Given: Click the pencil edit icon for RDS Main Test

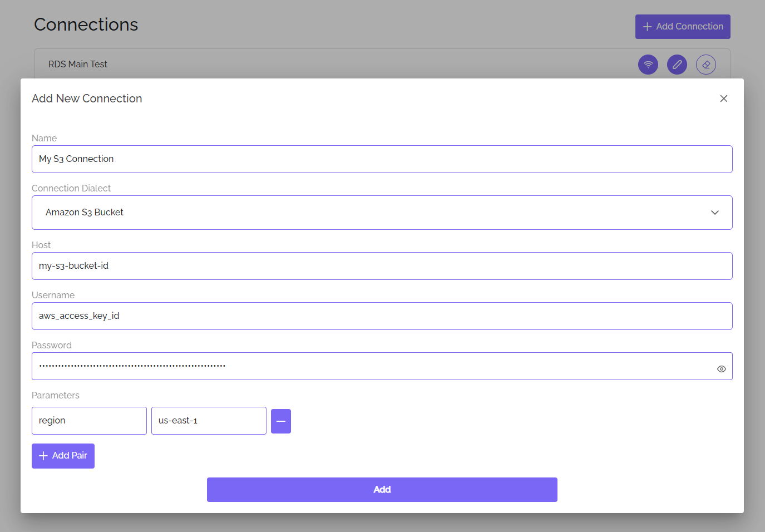Looking at the screenshot, I should tap(677, 65).
